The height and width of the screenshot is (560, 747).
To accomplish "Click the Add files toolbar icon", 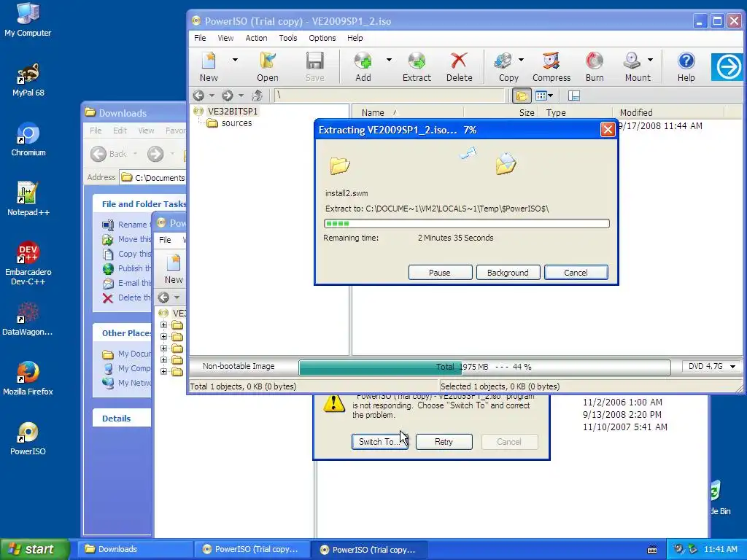I will click(x=363, y=66).
